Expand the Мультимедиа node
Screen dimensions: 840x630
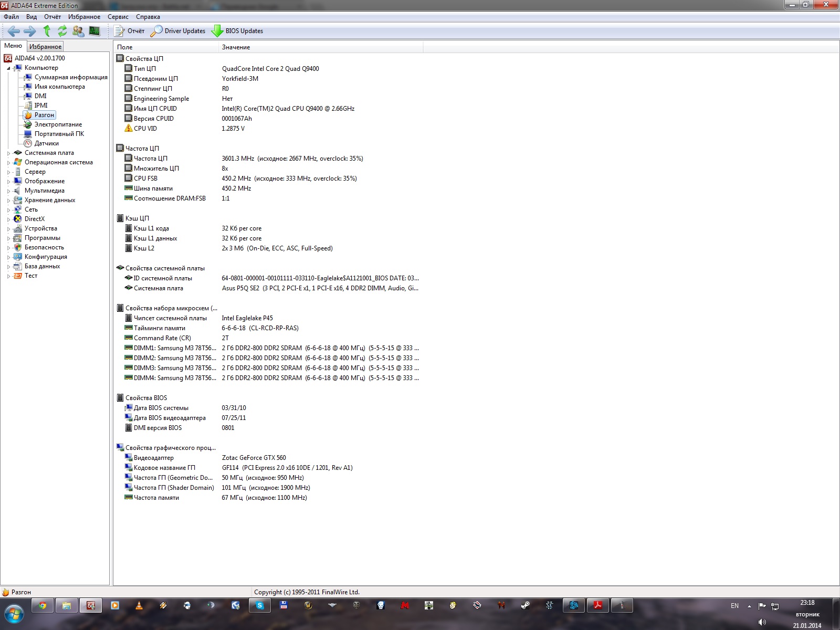pyautogui.click(x=8, y=191)
